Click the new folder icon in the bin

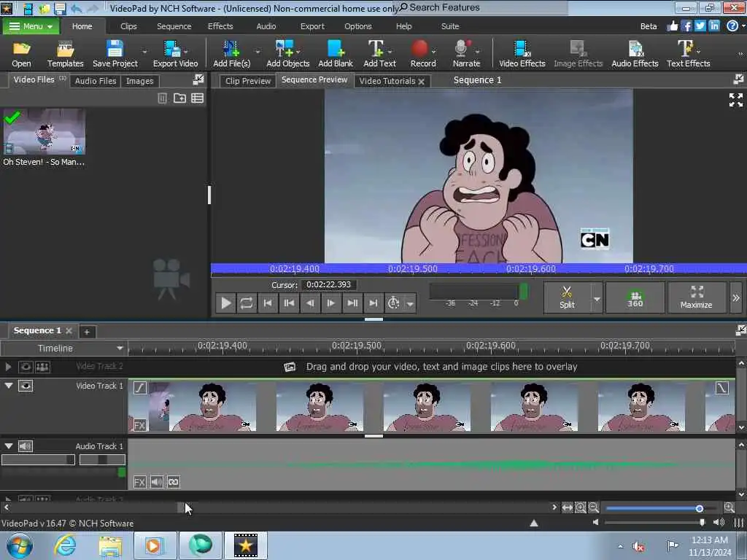[179, 98]
